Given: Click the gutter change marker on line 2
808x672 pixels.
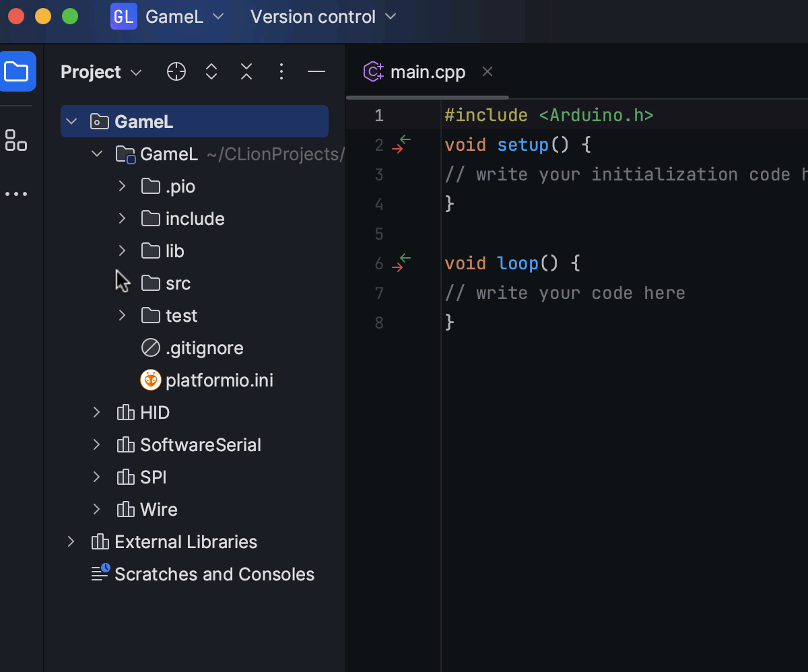Looking at the screenshot, I should (x=401, y=145).
